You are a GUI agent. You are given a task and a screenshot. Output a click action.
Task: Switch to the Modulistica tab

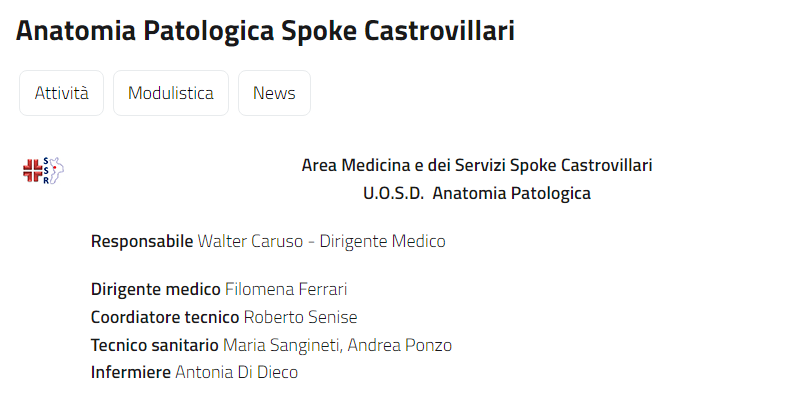[171, 93]
